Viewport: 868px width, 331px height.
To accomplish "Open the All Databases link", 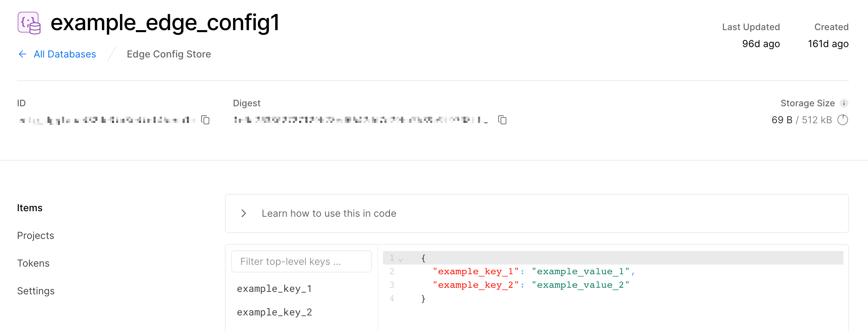I will tap(65, 54).
